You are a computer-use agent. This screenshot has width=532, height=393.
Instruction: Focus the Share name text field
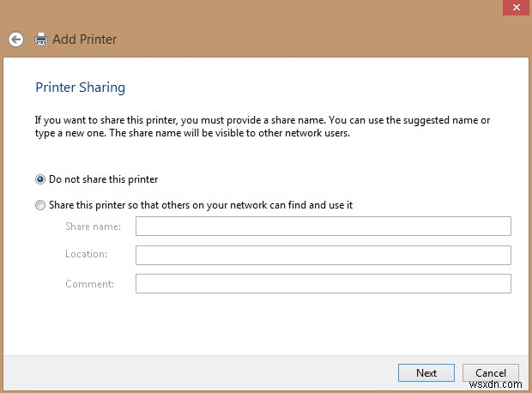(323, 226)
